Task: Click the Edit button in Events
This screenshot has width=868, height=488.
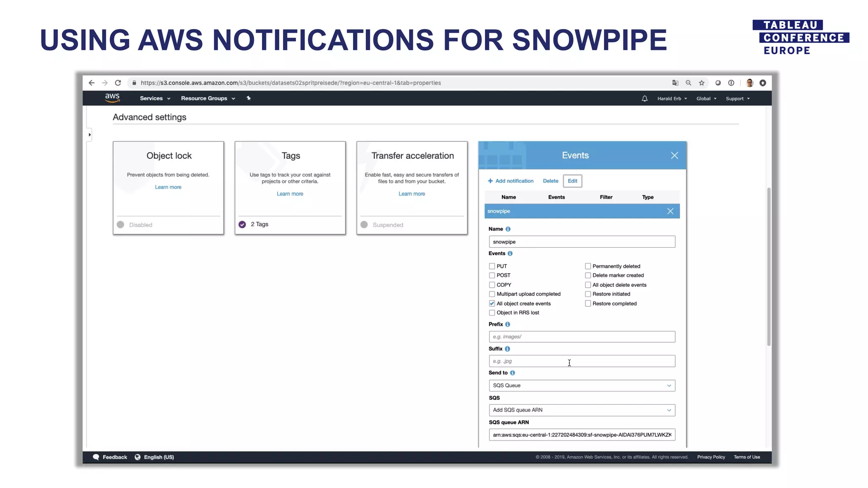Action: (x=573, y=181)
